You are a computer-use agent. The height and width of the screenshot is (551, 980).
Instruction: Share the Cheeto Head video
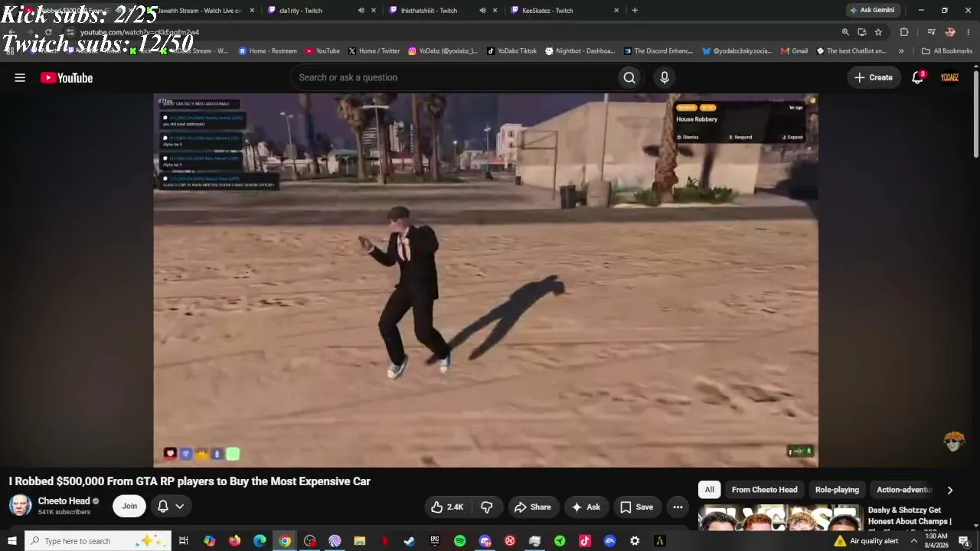point(532,507)
